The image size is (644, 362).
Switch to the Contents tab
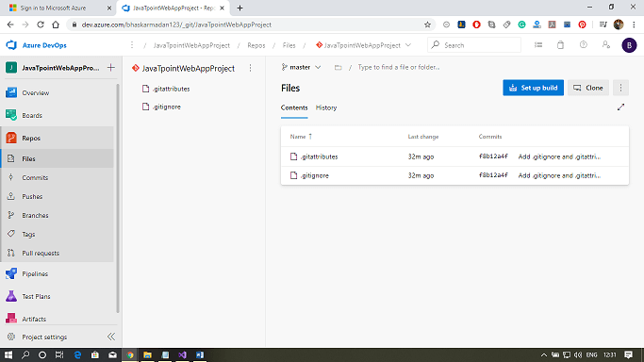point(294,107)
